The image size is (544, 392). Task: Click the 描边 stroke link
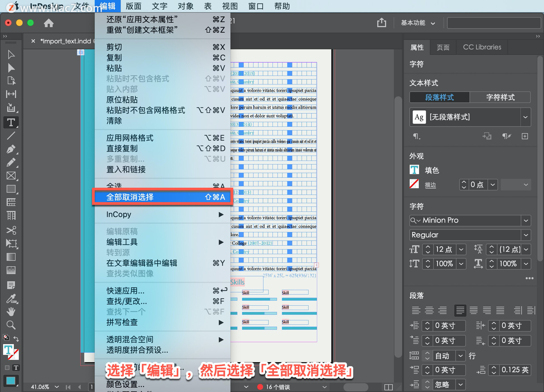(x=430, y=185)
